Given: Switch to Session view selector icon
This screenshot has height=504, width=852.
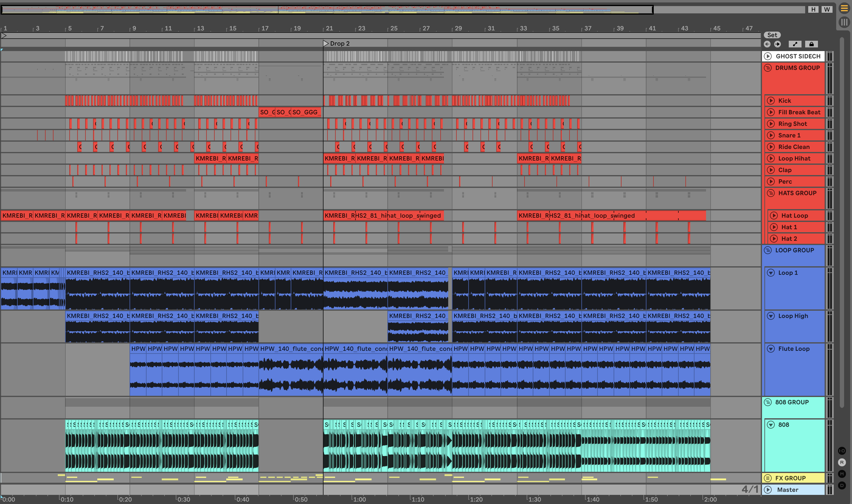Looking at the screenshot, I should (844, 22).
